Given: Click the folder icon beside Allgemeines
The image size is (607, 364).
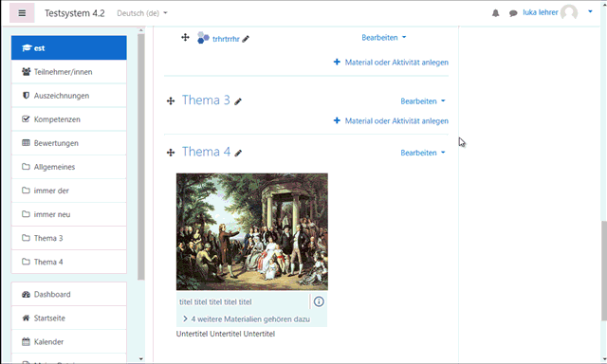Looking at the screenshot, I should (x=26, y=167).
